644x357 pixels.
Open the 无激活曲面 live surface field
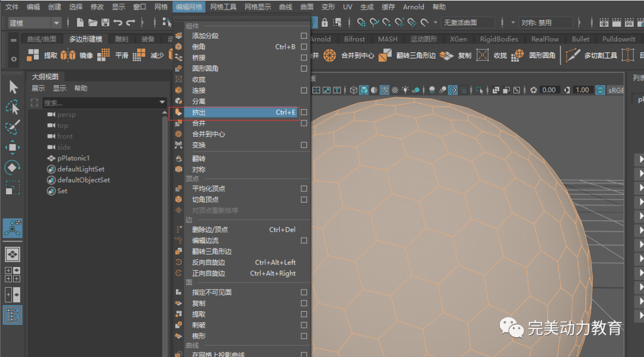pyautogui.click(x=468, y=23)
